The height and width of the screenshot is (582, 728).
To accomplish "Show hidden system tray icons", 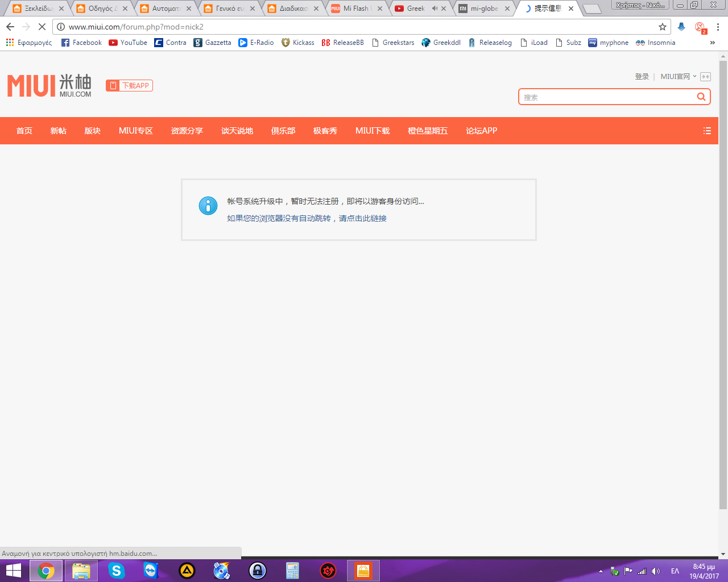I will pos(601,571).
